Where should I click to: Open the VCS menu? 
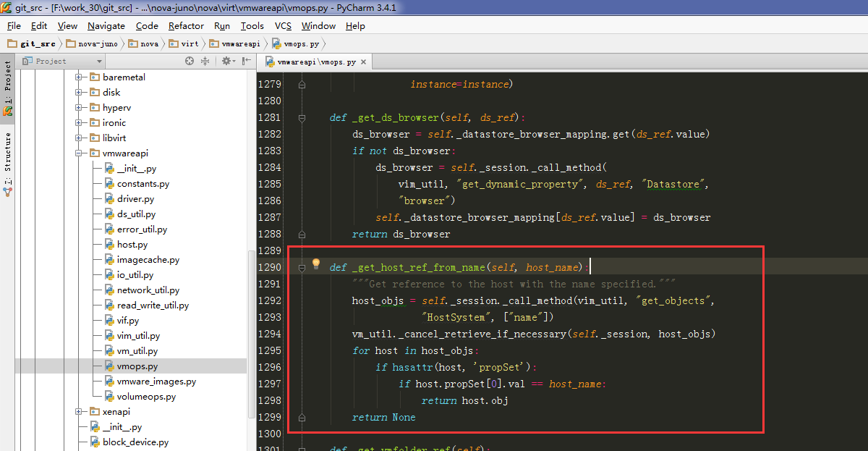[283, 25]
